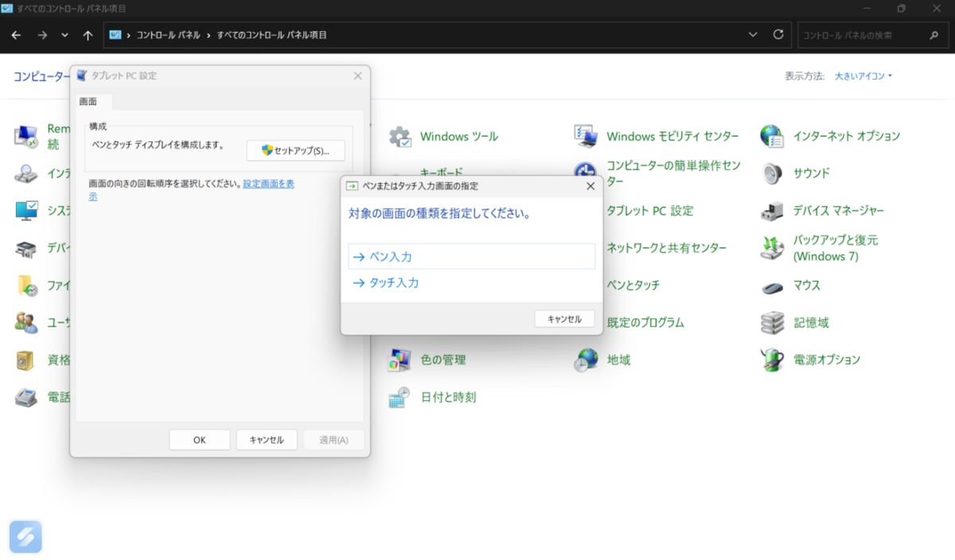955x560 pixels.
Task: Choose タッチ入力 option
Action: pyautogui.click(x=472, y=282)
